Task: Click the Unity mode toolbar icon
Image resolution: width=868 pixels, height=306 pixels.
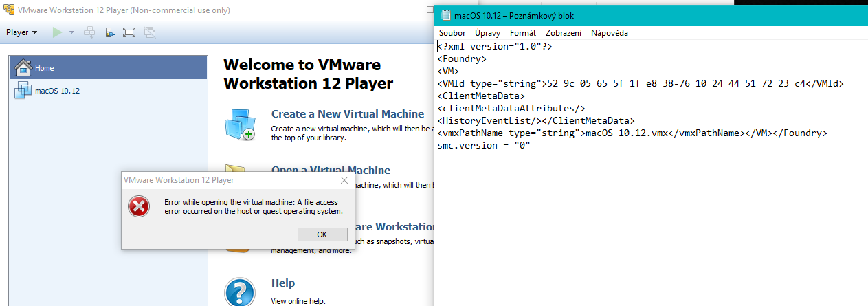Action: [150, 32]
